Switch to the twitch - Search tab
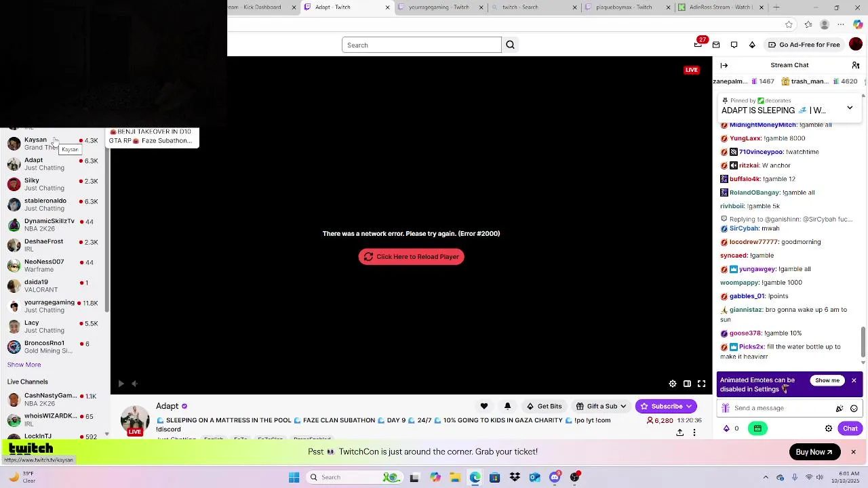This screenshot has width=868, height=488. [x=533, y=7]
